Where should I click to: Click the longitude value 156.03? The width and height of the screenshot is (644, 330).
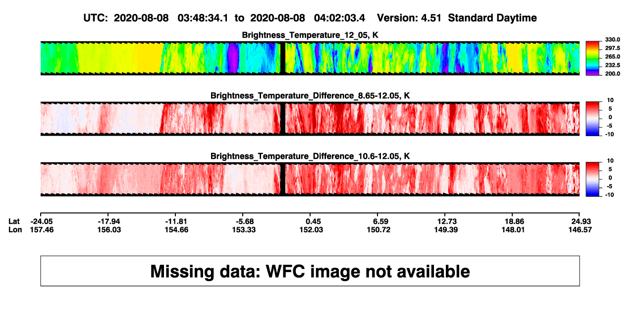click(109, 230)
